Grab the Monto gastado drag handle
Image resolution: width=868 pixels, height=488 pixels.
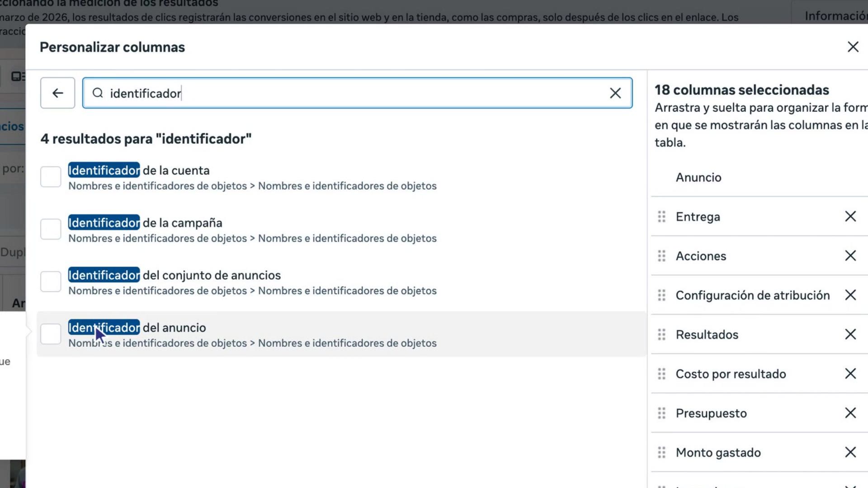coord(661,453)
